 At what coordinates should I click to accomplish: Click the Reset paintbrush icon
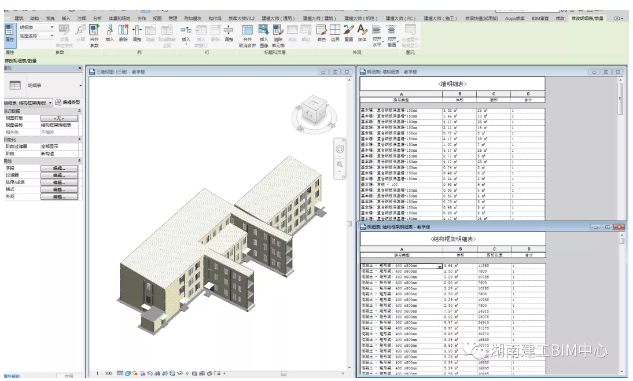pyautogui.click(x=348, y=33)
